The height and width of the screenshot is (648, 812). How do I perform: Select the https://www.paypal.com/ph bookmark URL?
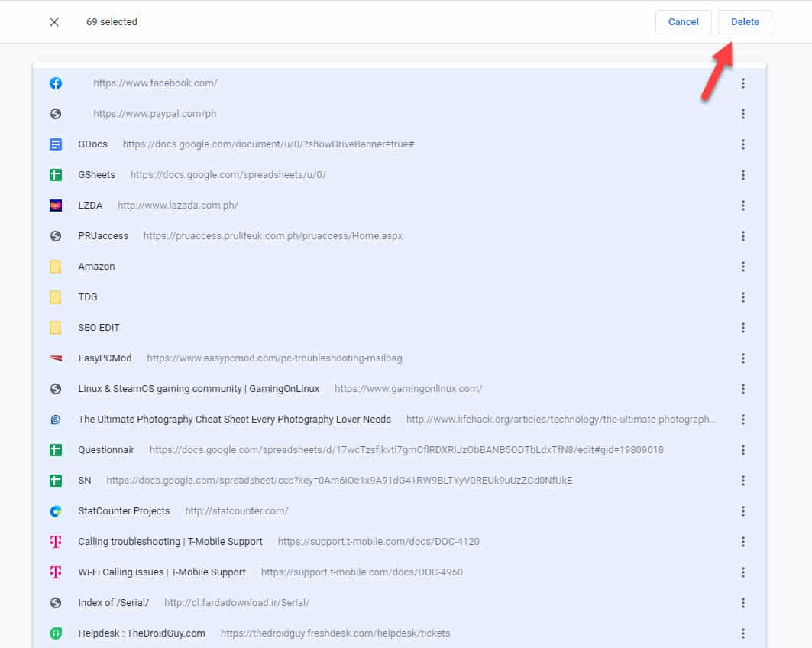click(155, 114)
